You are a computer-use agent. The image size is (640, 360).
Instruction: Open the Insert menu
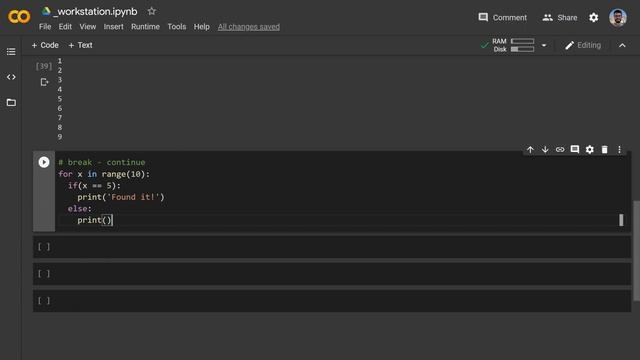tap(113, 27)
